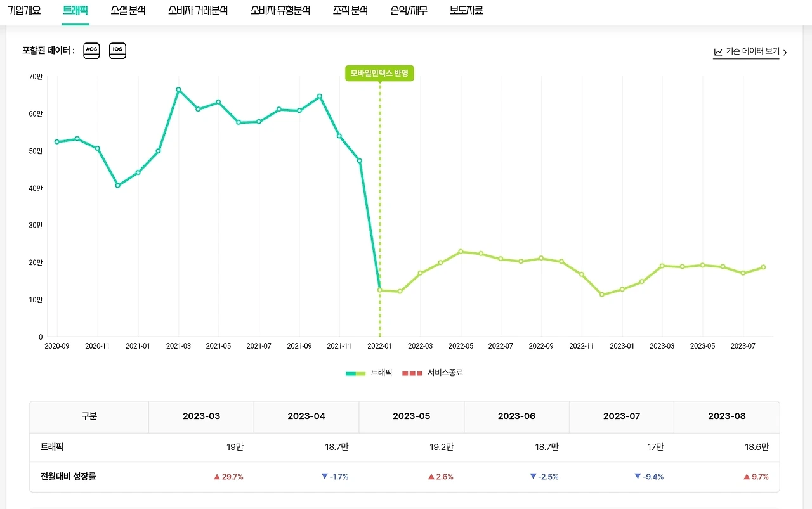
Task: Click the 70만 y-axis label
Action: click(36, 77)
